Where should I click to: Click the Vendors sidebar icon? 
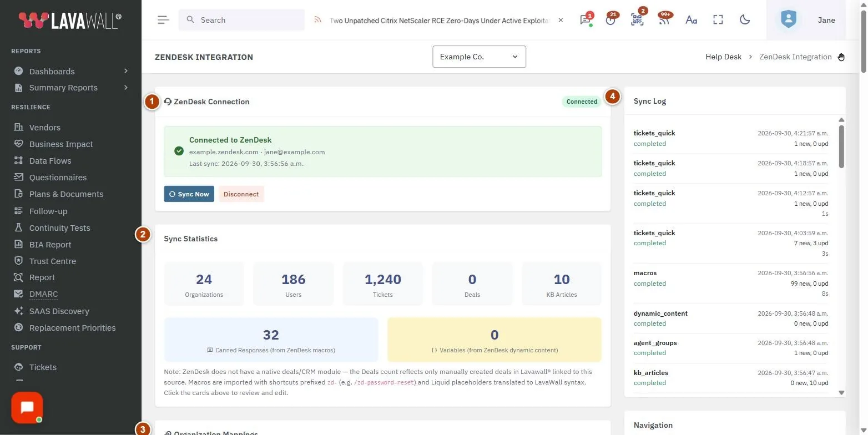(x=19, y=128)
